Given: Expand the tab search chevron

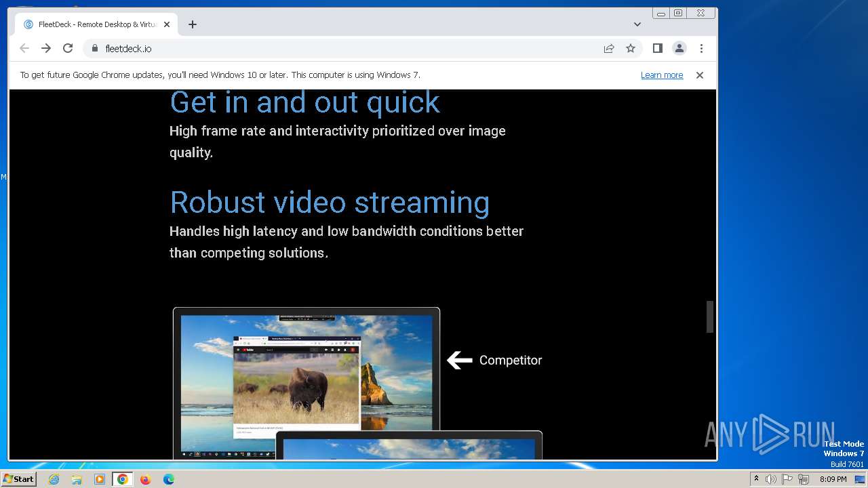Looking at the screenshot, I should (x=637, y=24).
